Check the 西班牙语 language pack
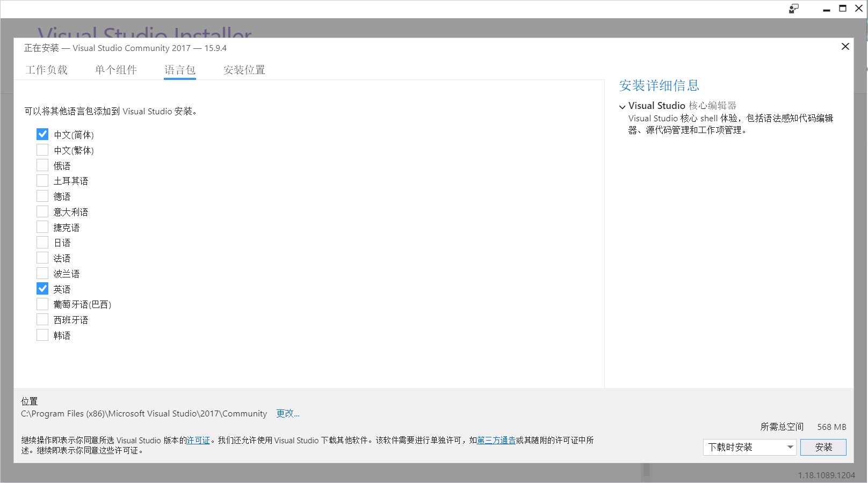 coord(42,319)
